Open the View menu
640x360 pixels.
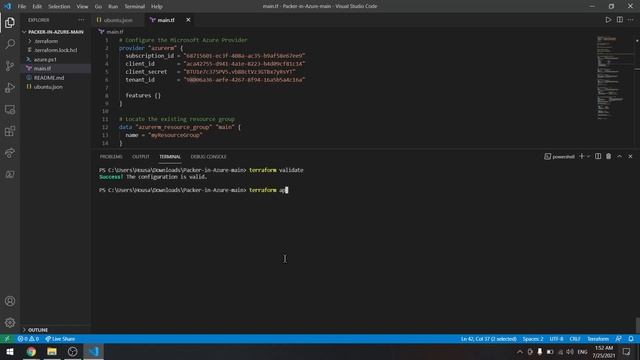(82, 7)
